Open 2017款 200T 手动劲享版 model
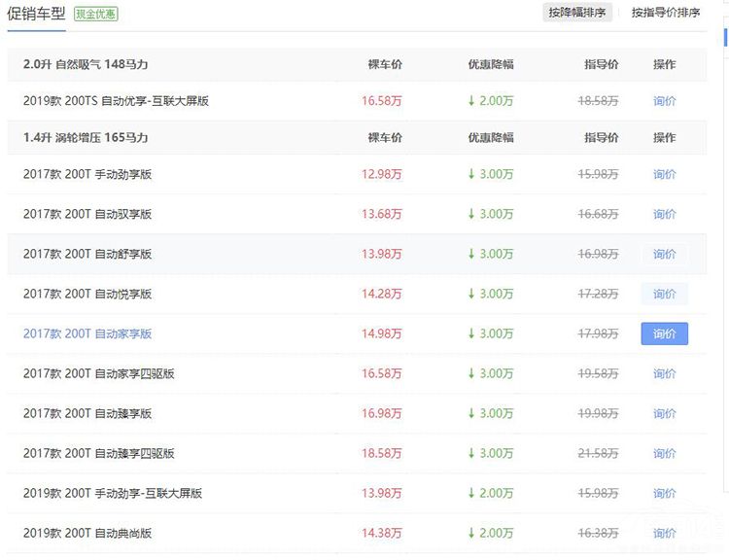The height and width of the screenshot is (560, 729). click(87, 174)
